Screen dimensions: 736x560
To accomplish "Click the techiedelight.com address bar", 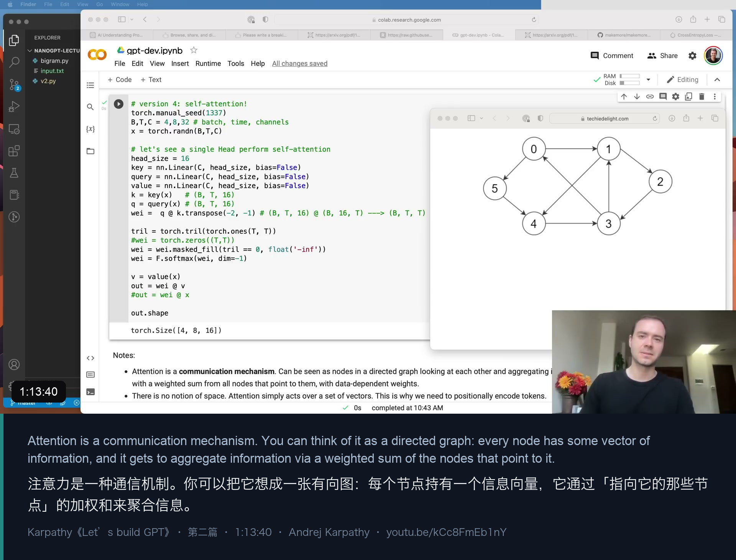I will 605,118.
